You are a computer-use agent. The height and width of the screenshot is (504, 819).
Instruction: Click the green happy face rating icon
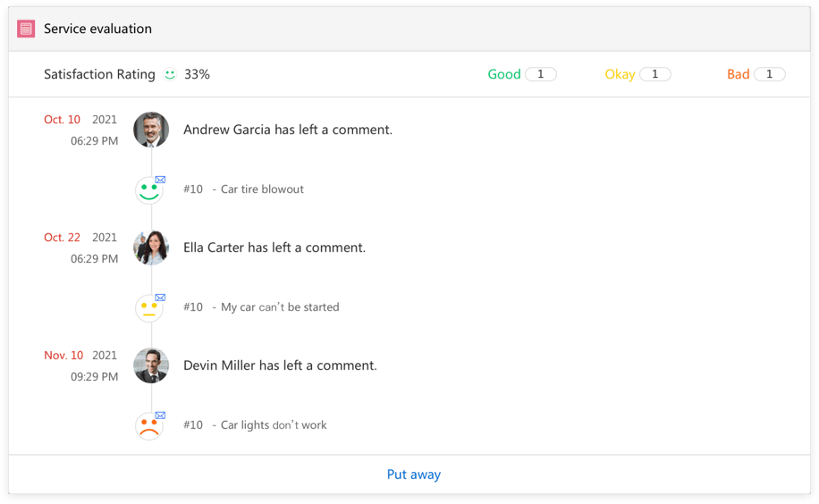[x=148, y=190]
